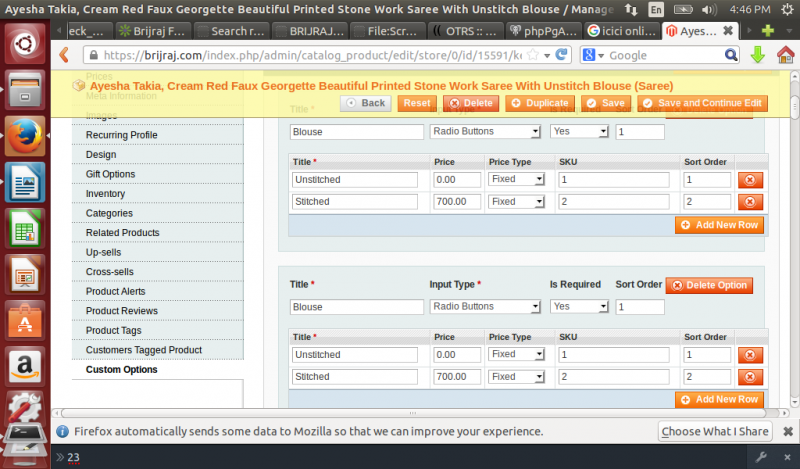Click Price field showing 700.00 in first option
This screenshot has width=800, height=469.
(457, 202)
